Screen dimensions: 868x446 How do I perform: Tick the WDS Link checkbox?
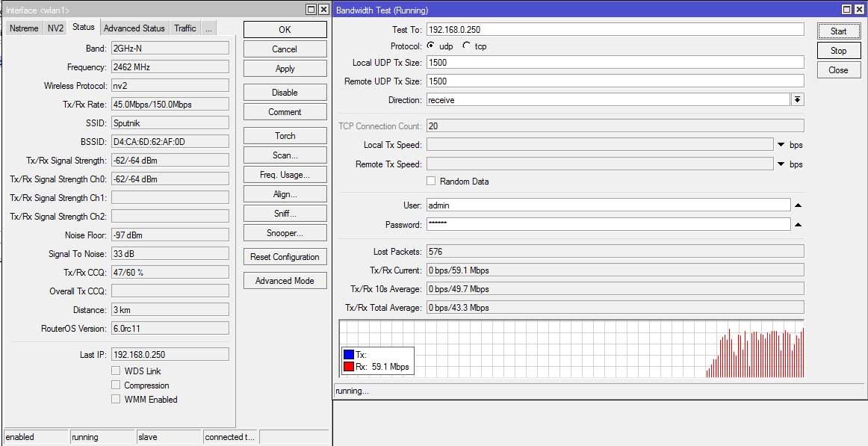(116, 371)
